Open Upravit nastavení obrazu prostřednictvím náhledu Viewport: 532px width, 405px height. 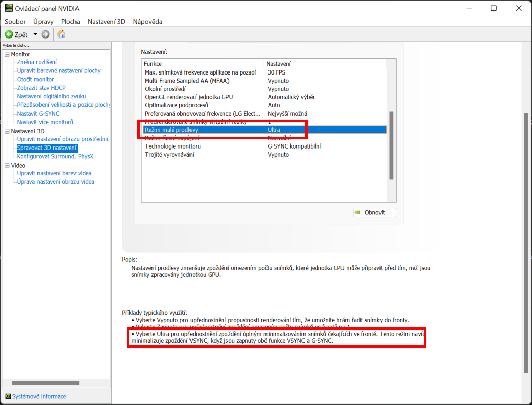click(x=63, y=139)
